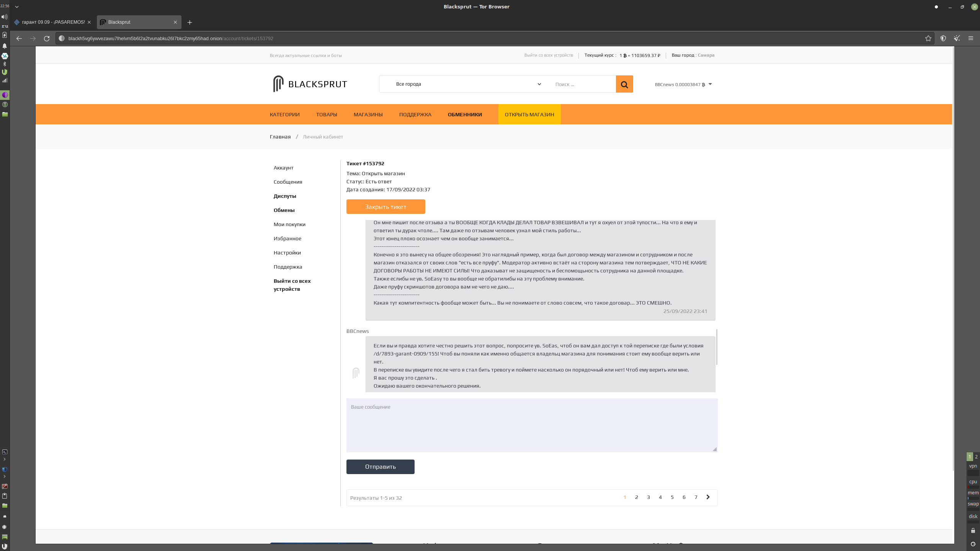Click the cpu monitor indicator

[x=973, y=482]
